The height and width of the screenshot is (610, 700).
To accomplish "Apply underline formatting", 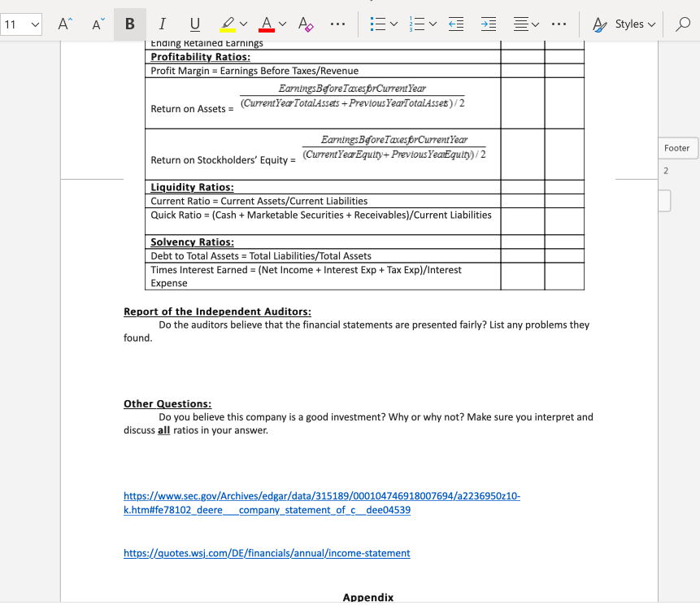I will pos(193,24).
